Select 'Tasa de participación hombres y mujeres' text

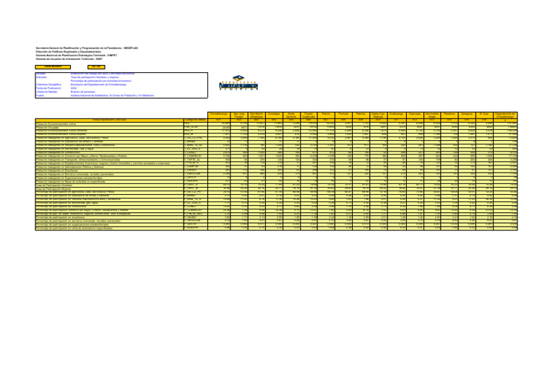pyautogui.click(x=95, y=77)
